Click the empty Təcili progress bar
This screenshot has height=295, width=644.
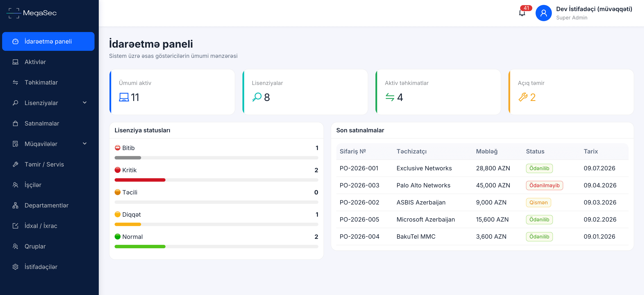click(216, 202)
